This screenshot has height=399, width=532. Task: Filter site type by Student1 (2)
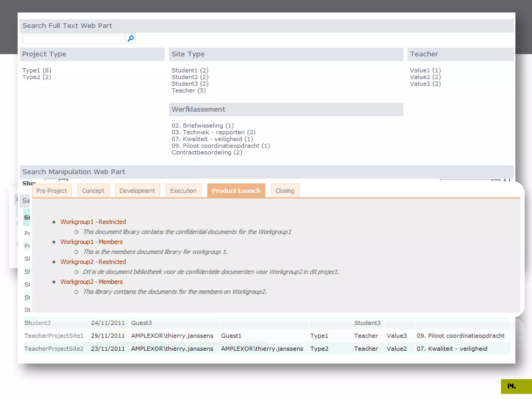click(190, 70)
